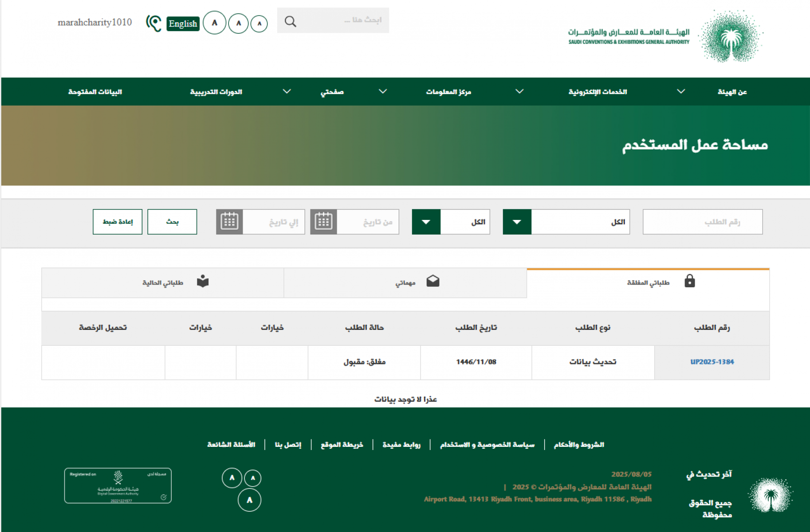
Task: Open the 'طلباتي الحالية' tab
Action: point(163,282)
